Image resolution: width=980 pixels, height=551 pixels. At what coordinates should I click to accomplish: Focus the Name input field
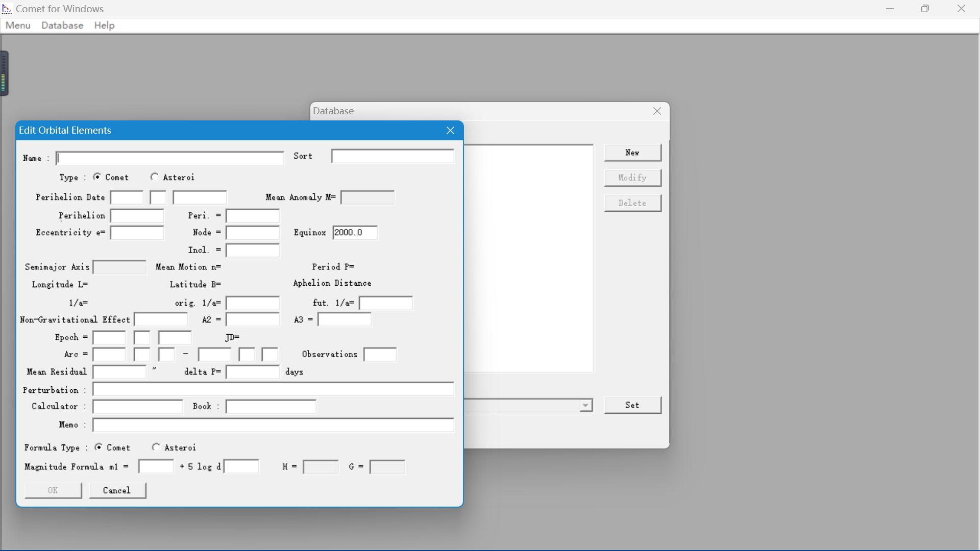pos(170,158)
